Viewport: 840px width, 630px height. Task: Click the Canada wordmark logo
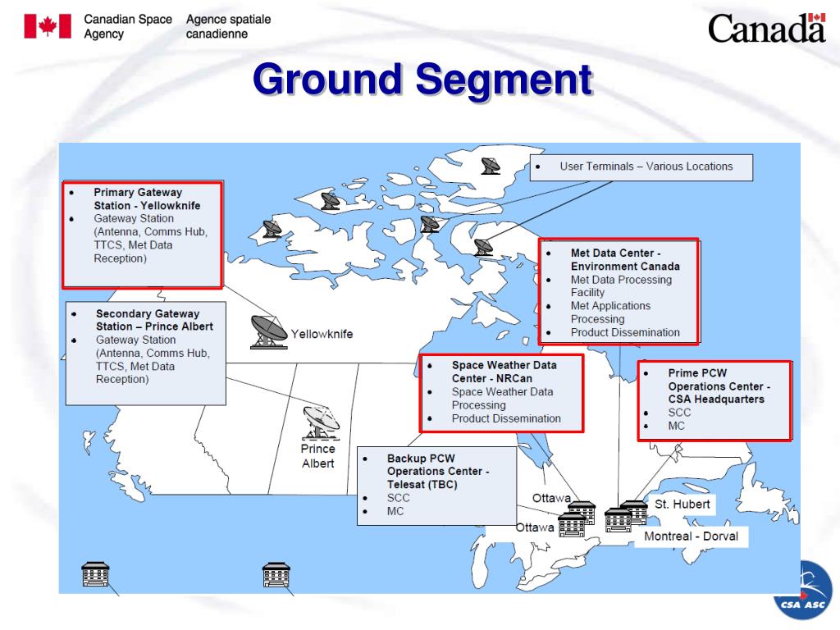[x=767, y=29]
